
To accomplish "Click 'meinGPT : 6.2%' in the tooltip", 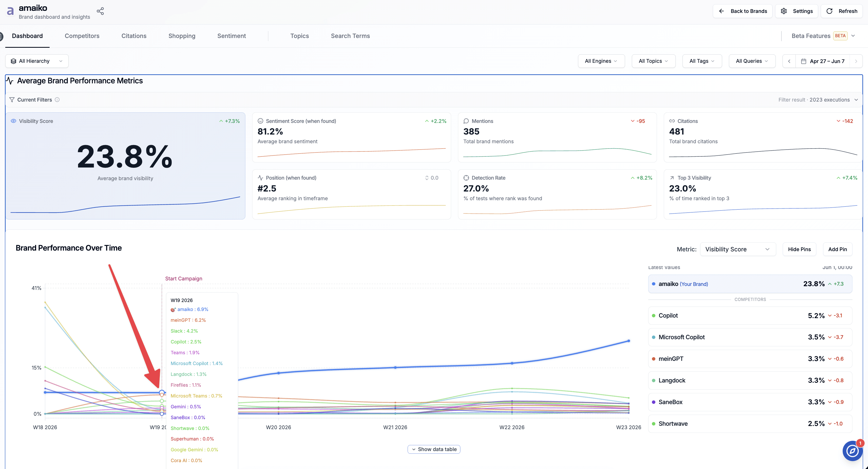I will click(188, 320).
